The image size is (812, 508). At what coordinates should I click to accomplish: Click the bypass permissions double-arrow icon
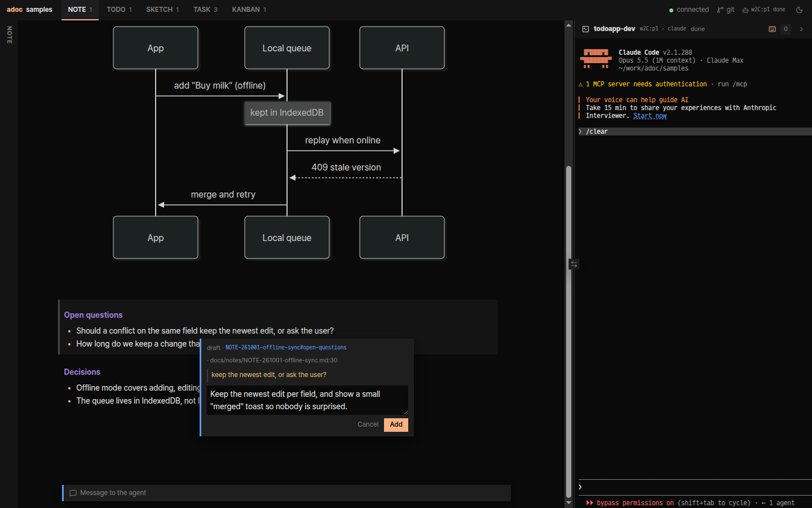[589, 503]
